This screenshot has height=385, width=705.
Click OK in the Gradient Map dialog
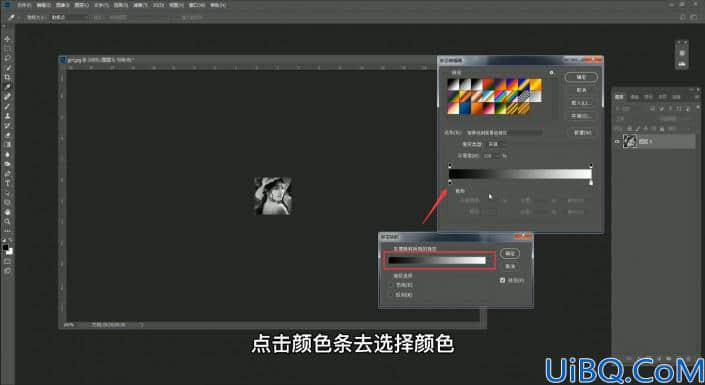(x=509, y=253)
